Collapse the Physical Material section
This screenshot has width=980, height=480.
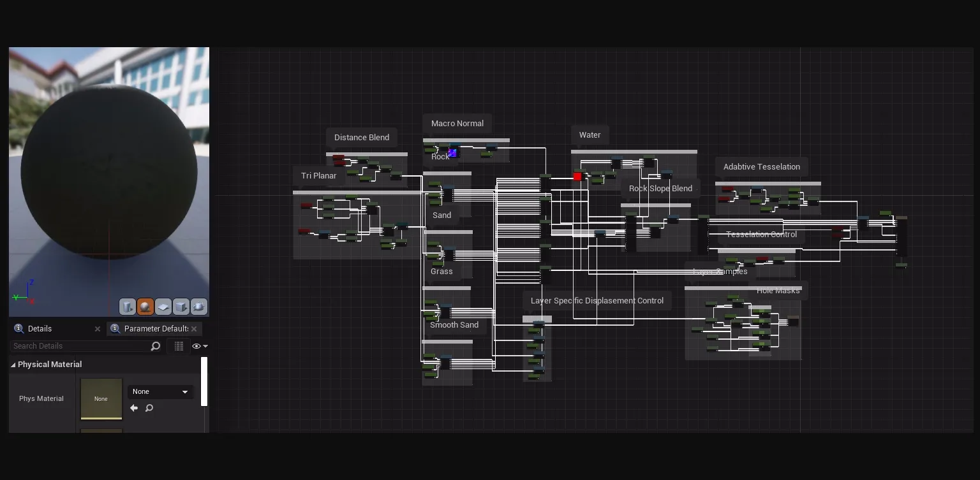tap(13, 364)
